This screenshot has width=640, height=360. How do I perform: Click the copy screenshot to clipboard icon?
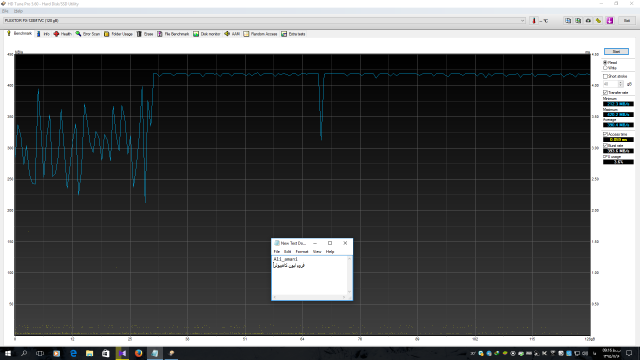click(x=578, y=21)
